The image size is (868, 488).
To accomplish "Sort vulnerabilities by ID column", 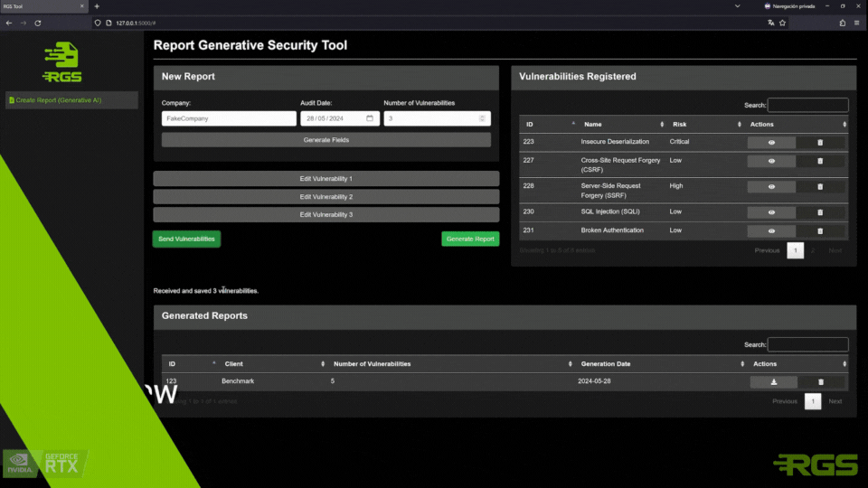I will 549,125.
